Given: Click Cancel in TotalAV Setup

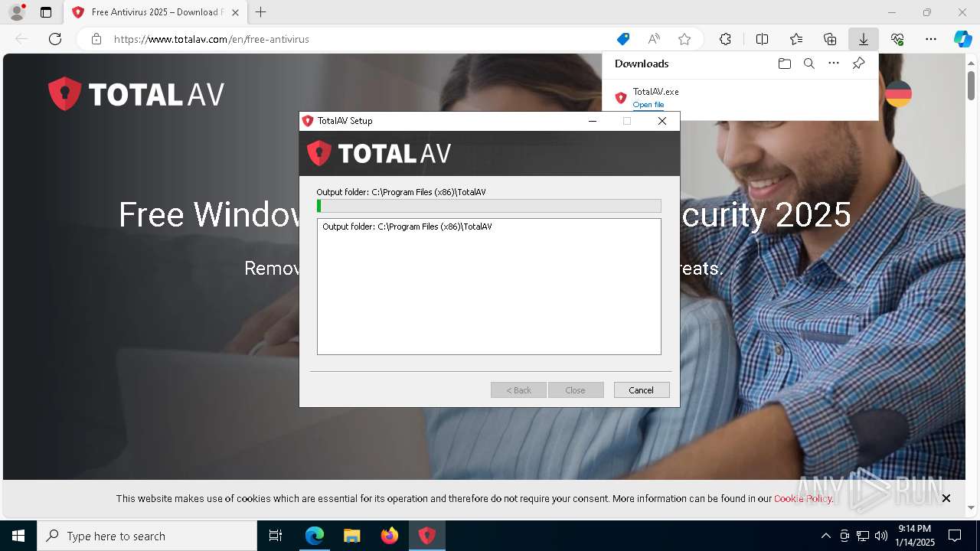Looking at the screenshot, I should 642,390.
